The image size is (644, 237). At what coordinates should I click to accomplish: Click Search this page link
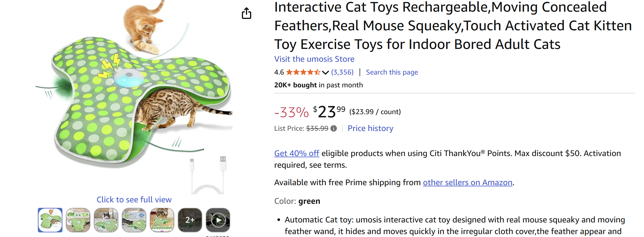pos(392,72)
